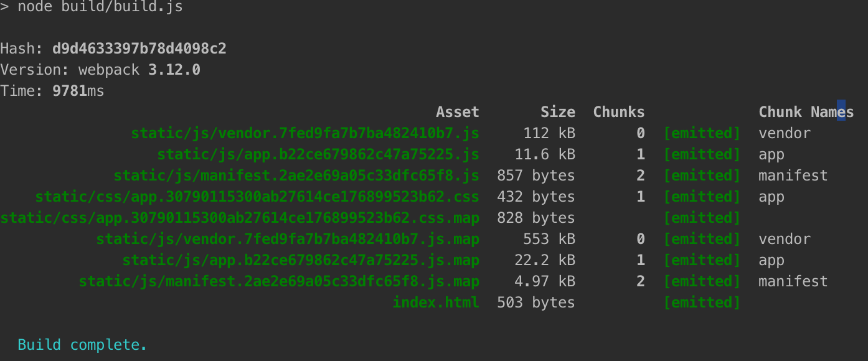Click the static/css app .css file path
Viewport: 868px width, 361px height.
pos(257,197)
